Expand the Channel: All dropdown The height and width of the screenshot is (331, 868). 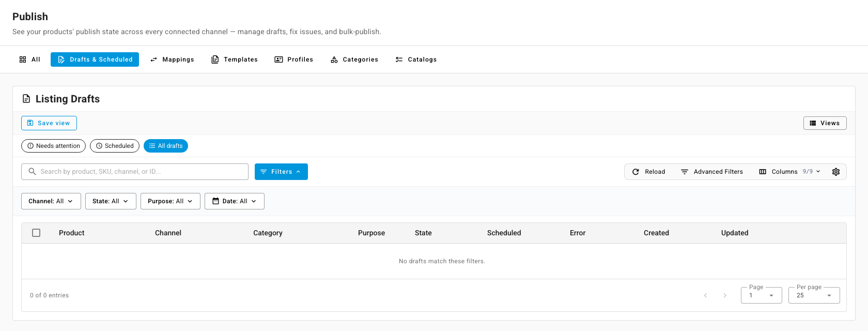click(x=51, y=201)
